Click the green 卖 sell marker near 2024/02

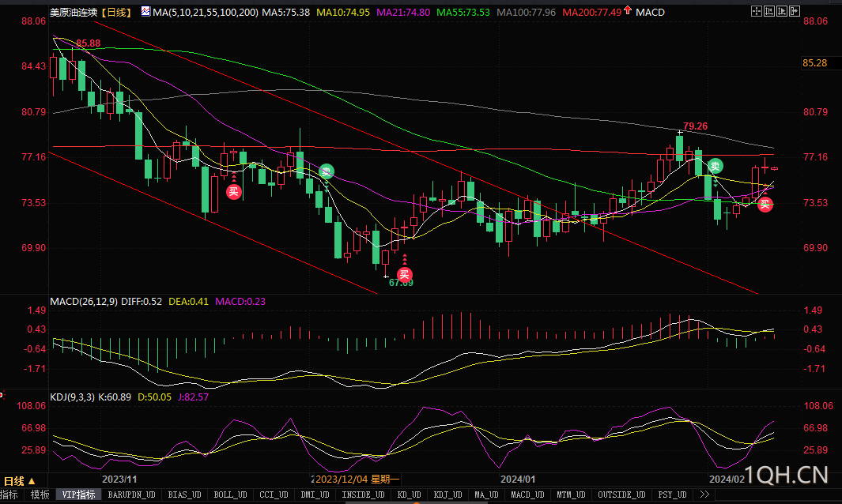point(716,166)
